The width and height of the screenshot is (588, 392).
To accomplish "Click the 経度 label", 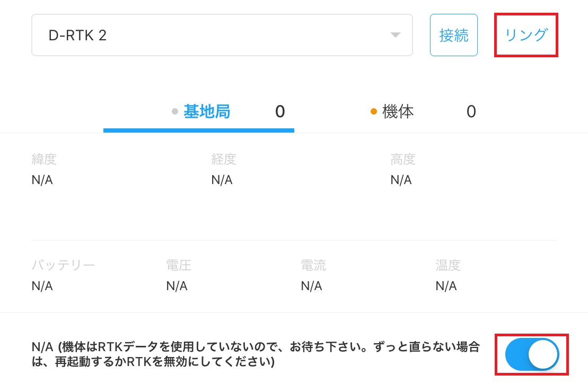I will [224, 160].
